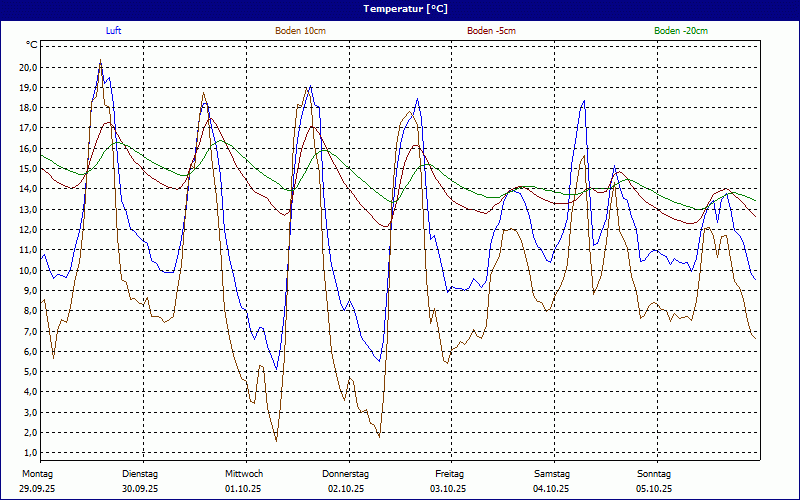The image size is (800, 500).
Task: Click the '13,0' y-axis value
Action: click(28, 209)
